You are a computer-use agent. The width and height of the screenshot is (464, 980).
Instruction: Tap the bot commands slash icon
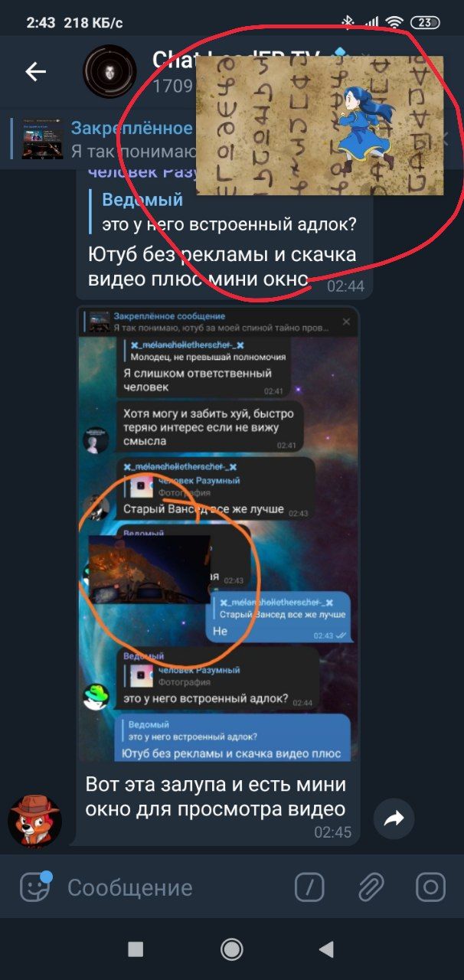click(x=309, y=887)
